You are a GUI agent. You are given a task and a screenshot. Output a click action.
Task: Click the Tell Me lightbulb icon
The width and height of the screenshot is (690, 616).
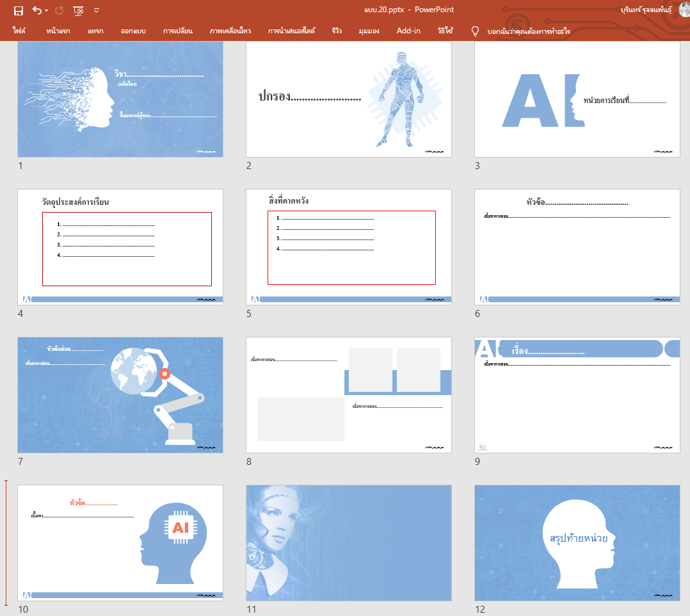tap(475, 31)
